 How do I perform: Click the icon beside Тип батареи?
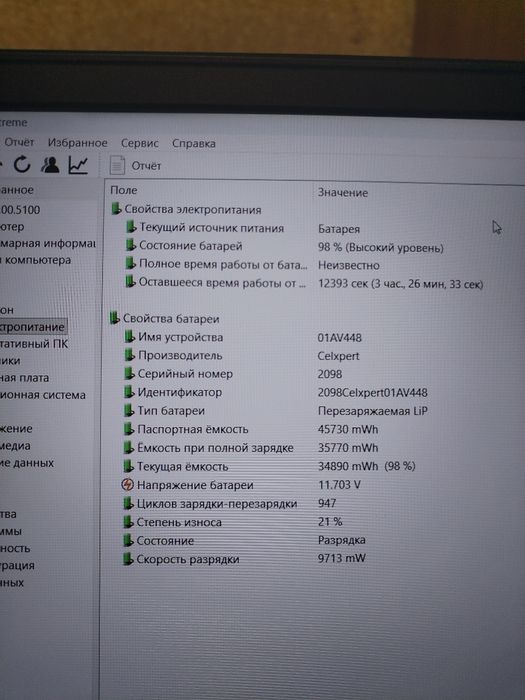coord(129,410)
